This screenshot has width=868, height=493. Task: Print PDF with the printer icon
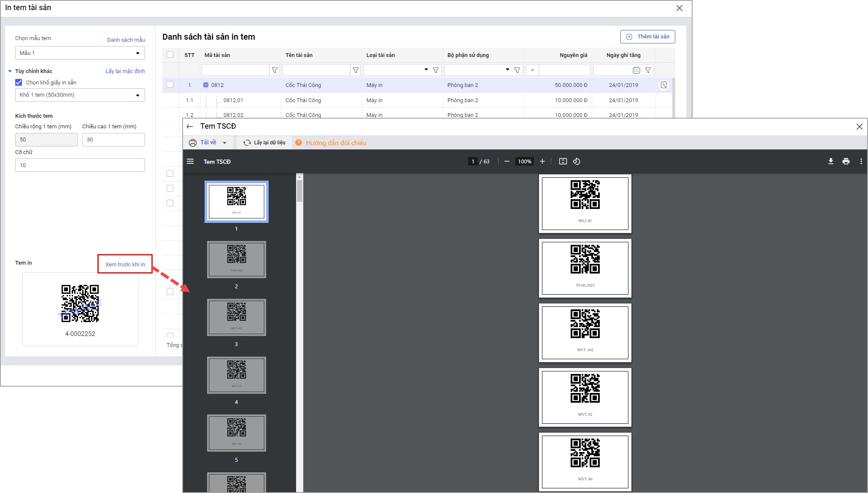pos(846,162)
